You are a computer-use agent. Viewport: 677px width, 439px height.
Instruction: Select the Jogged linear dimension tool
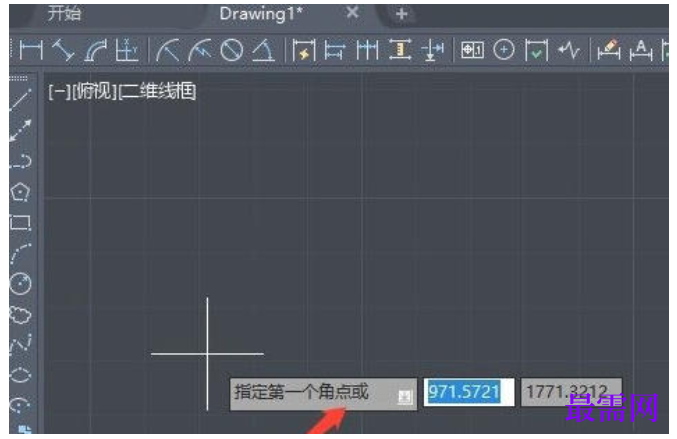569,51
